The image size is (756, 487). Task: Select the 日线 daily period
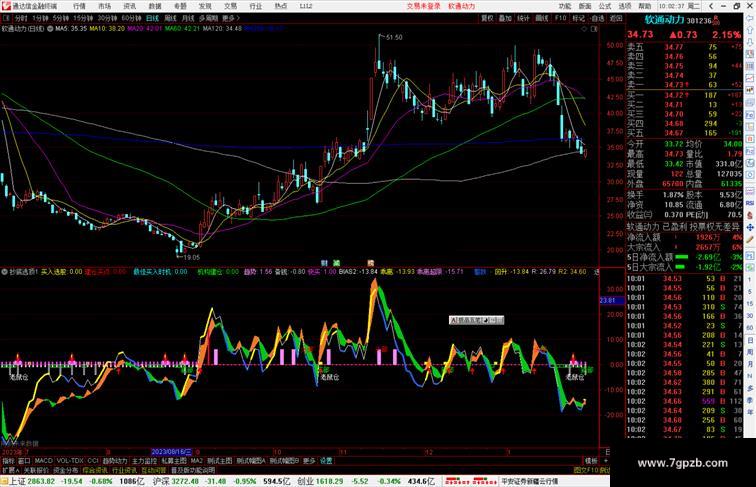152,18
